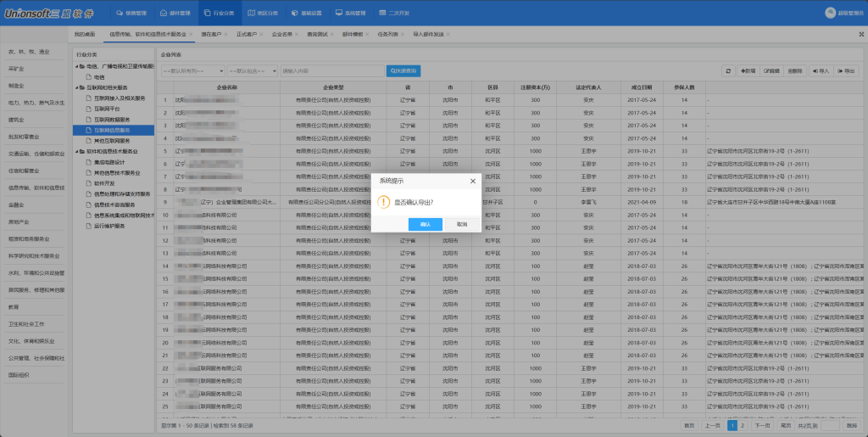Viewport: 868px width, 437px height.
Task: Select 电信 in the industry tree
Action: (99, 77)
